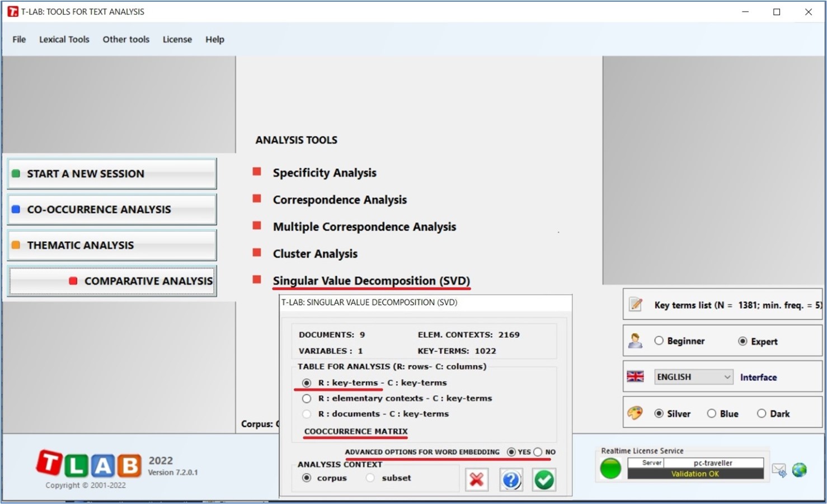This screenshot has width=827, height=504.
Task: Select the Dark color theme
Action: (762, 413)
